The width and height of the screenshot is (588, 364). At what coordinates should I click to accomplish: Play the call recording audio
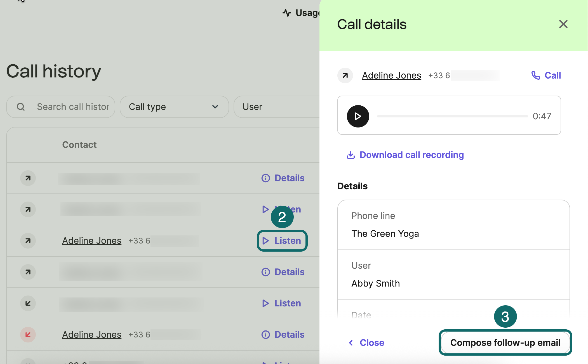point(358,116)
